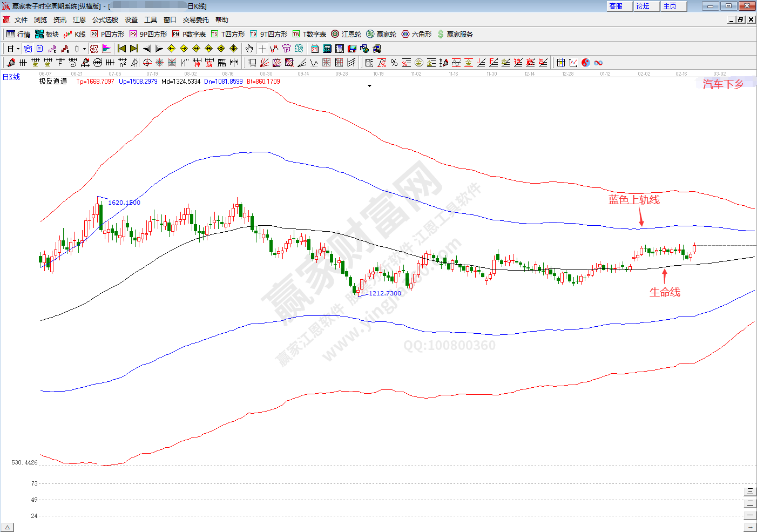Click the 行情 quotes toolbar button
Image resolution: width=757 pixels, height=532 pixels.
18,34
